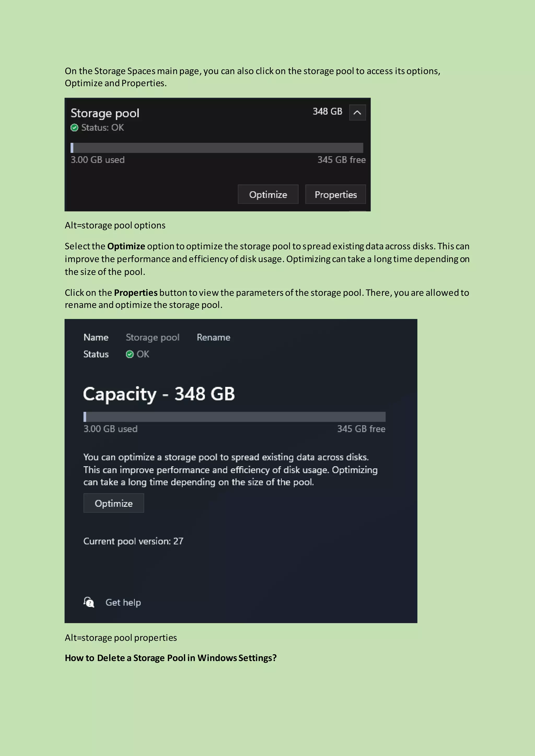Collapse the Storage pool chevron arrow

click(357, 113)
